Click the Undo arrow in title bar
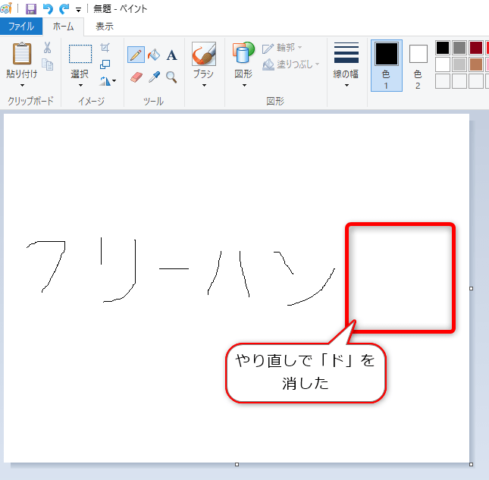The width and height of the screenshot is (489, 480). tap(48, 9)
